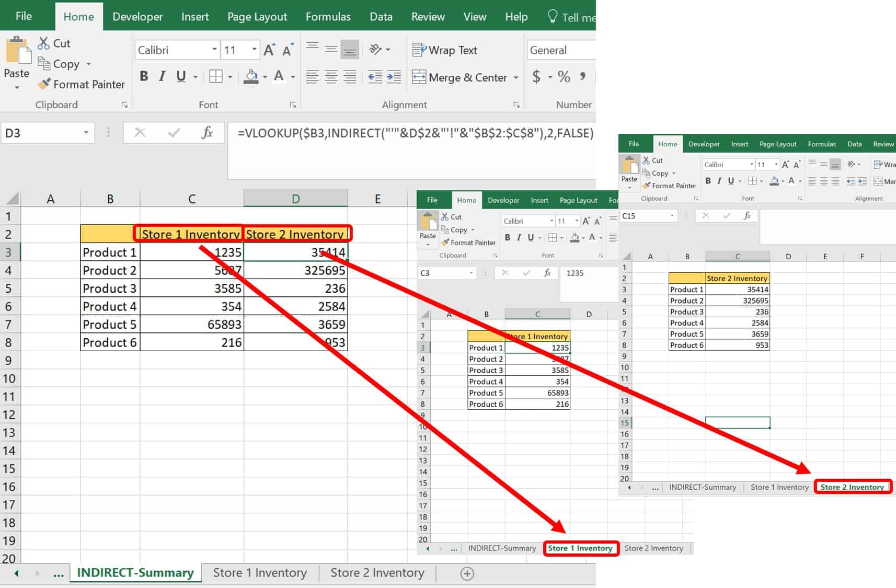Open Formulas tab in main window
896x588 pixels.
pos(328,17)
